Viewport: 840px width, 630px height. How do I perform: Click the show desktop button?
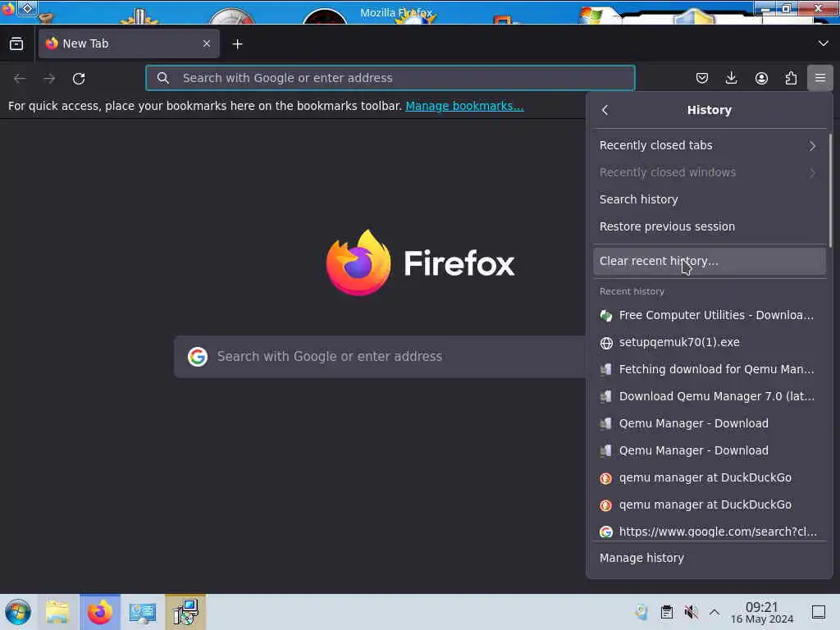point(819,612)
